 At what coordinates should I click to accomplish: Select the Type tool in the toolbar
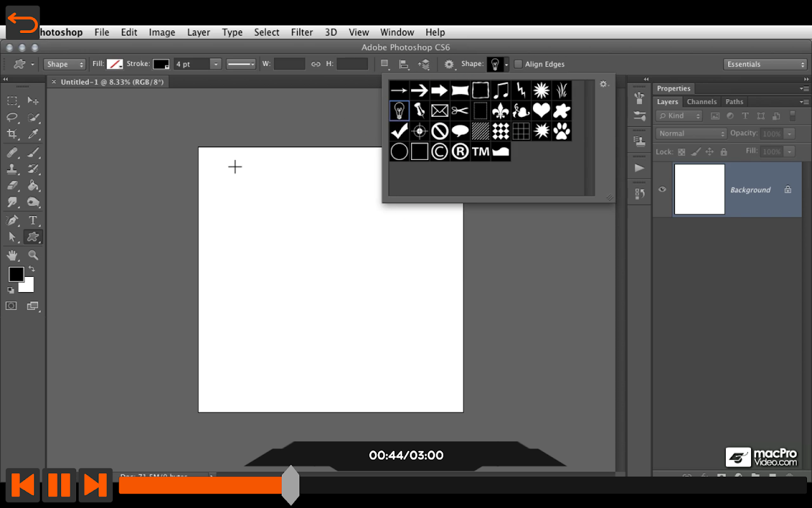click(33, 220)
